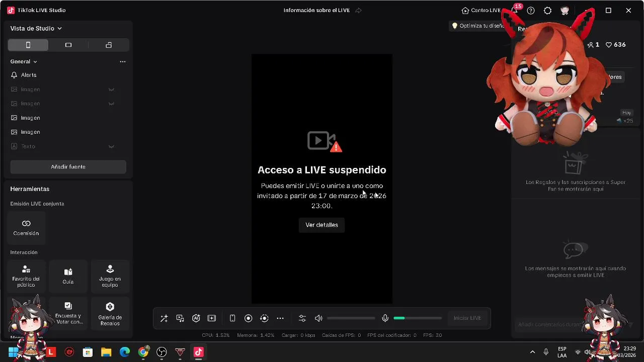Open Galería de Regalos tool

pyautogui.click(x=110, y=313)
